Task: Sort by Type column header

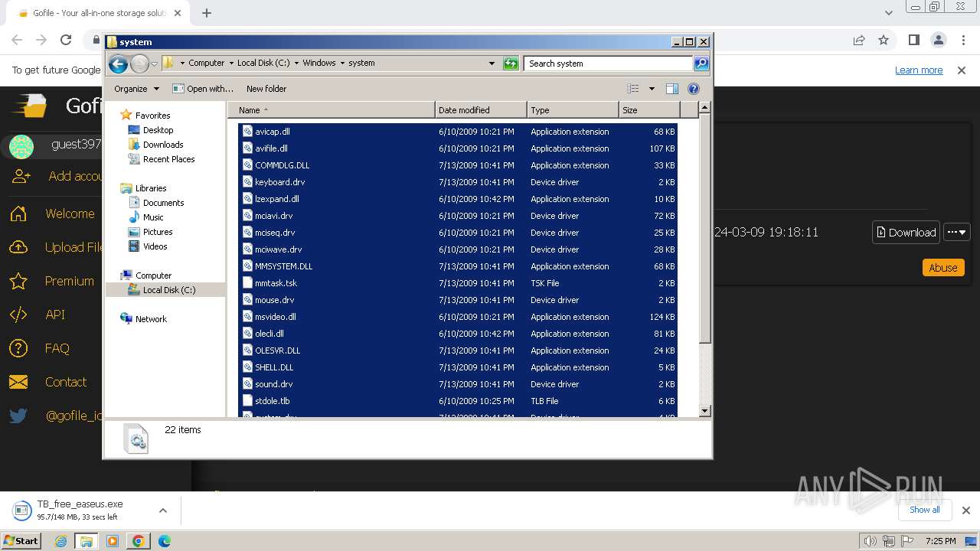Action: tap(573, 110)
